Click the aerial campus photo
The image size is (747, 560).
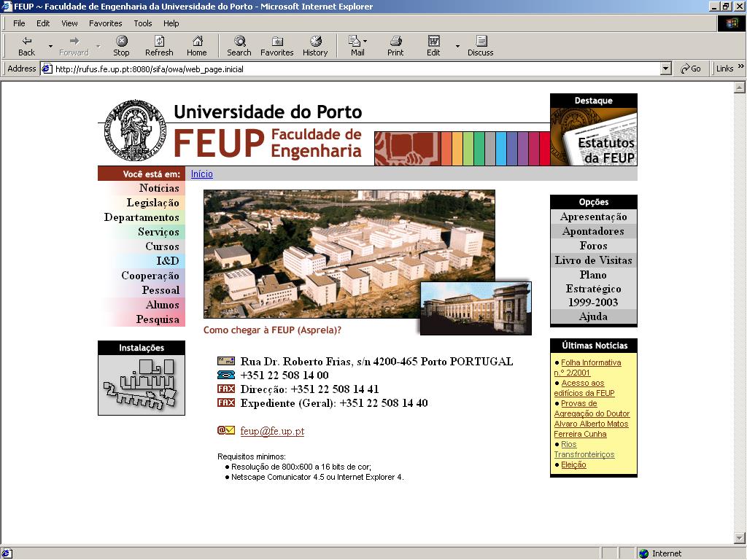tap(349, 253)
